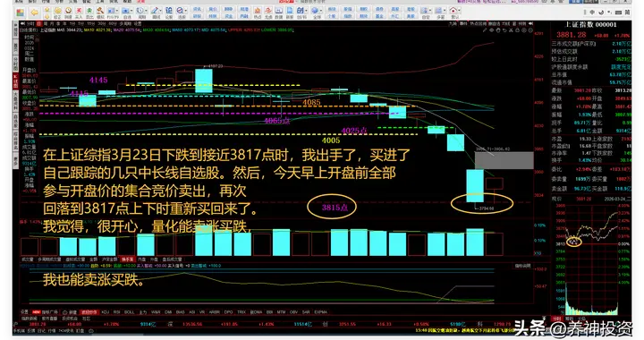644x340 pixels.
Task: Click the global markets globe icon
Action: pos(315,10)
